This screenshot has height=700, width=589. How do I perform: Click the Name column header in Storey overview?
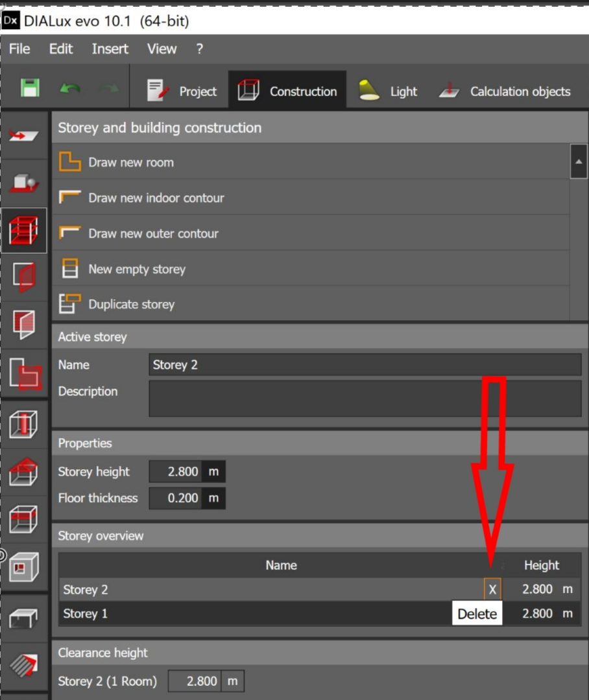[x=281, y=565]
